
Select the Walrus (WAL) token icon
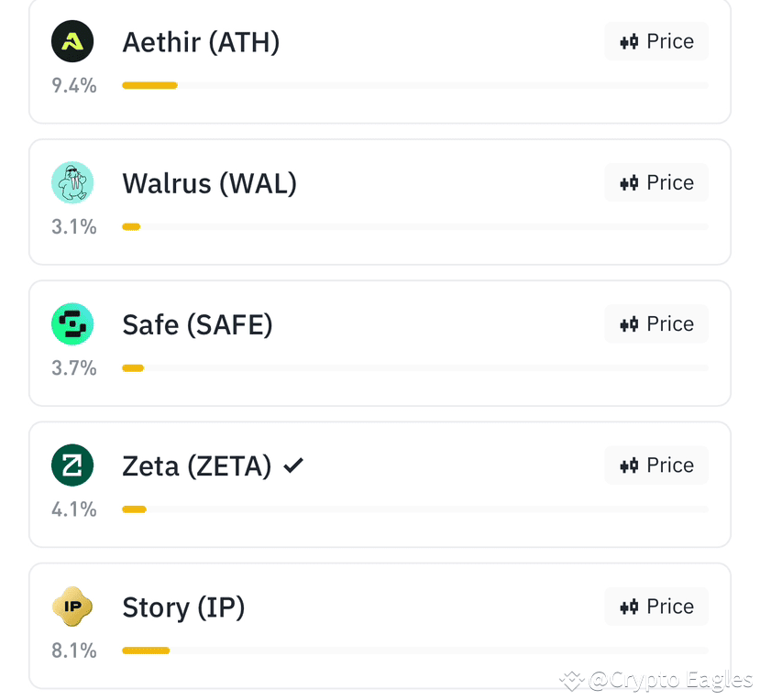click(72, 182)
